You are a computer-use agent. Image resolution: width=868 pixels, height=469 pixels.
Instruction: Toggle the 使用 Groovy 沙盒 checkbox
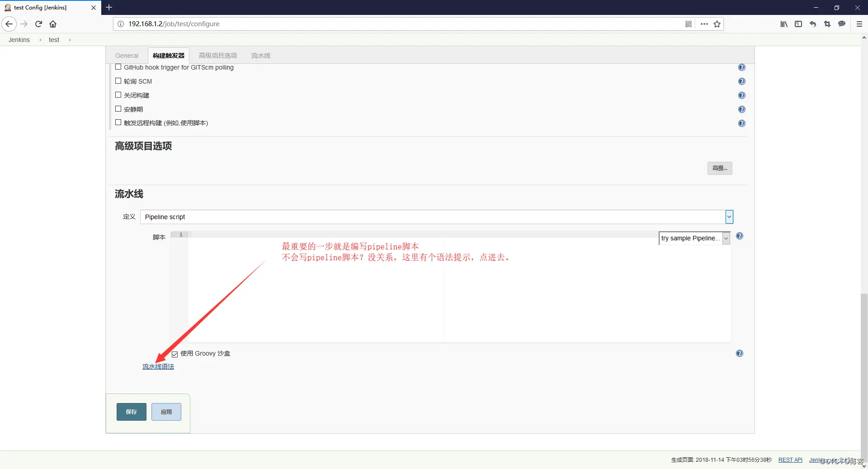coord(175,354)
